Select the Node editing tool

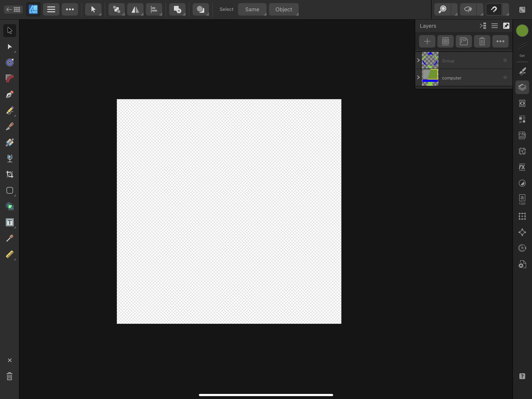(10, 47)
